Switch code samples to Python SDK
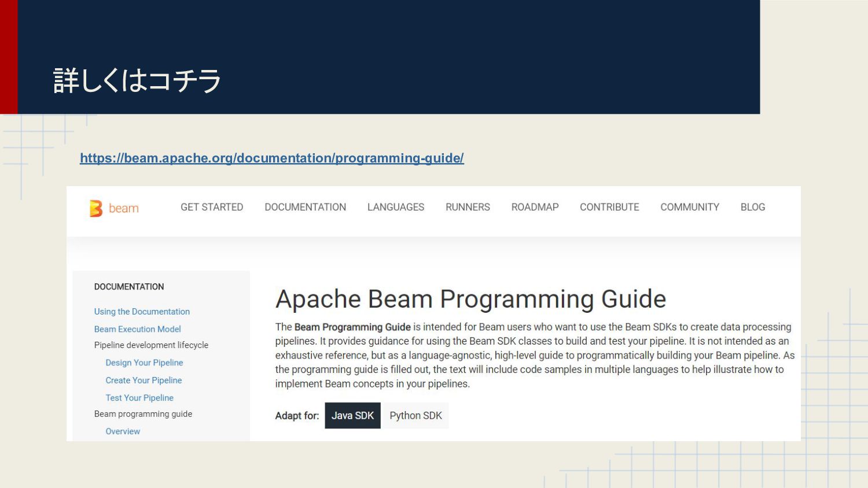 point(415,416)
